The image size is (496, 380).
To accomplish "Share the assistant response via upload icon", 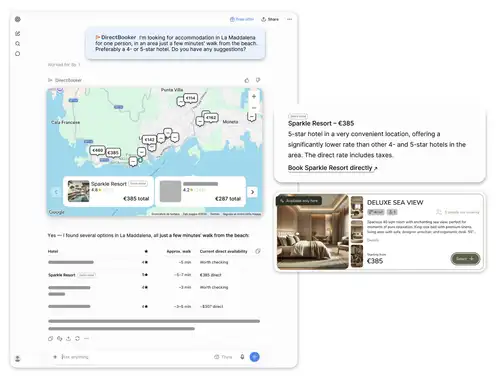I will (x=68, y=338).
